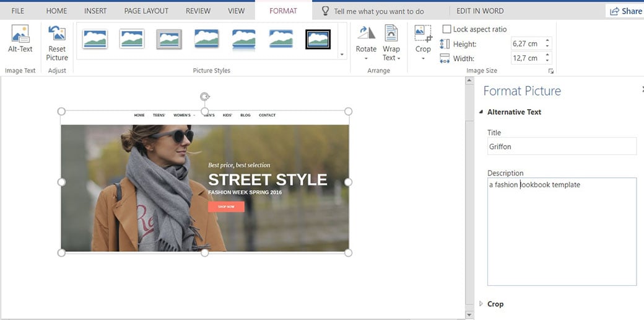Expand the Picture Styles gallery

(x=342, y=55)
